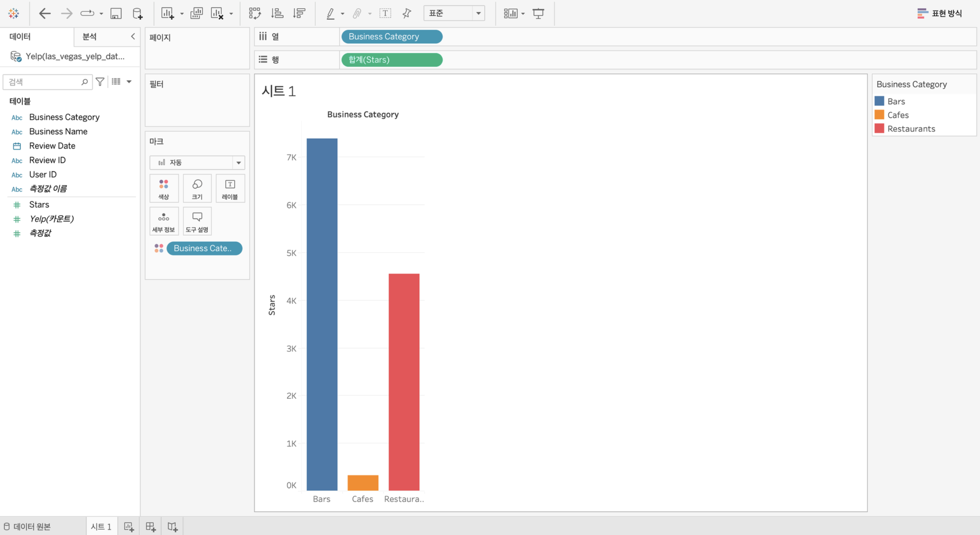The height and width of the screenshot is (535, 980).
Task: Click the swap rows and columns icon
Action: coord(255,13)
